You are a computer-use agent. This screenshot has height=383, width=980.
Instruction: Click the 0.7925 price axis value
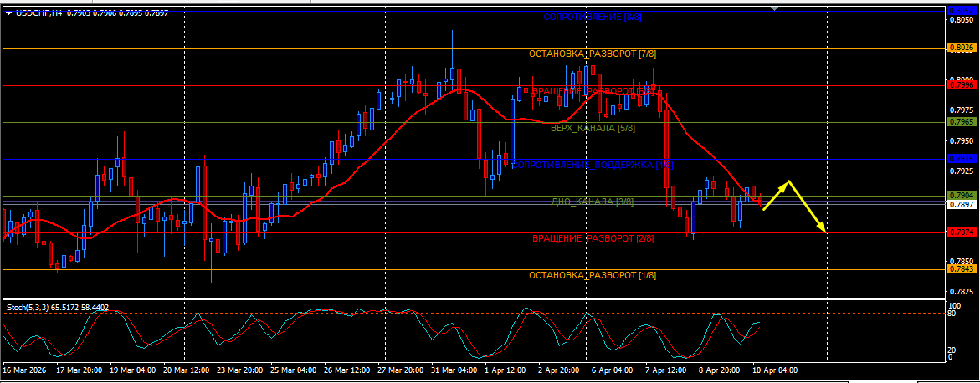click(962, 171)
